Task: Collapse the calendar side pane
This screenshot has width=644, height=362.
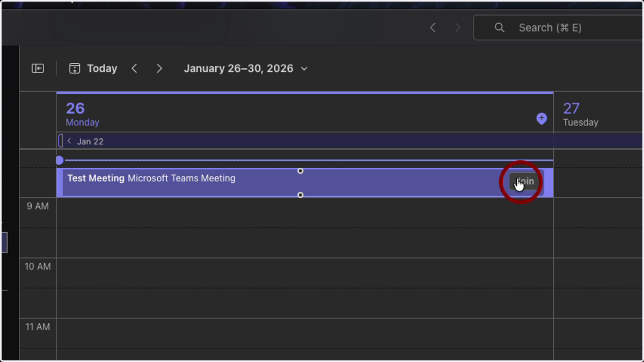Action: [x=38, y=69]
